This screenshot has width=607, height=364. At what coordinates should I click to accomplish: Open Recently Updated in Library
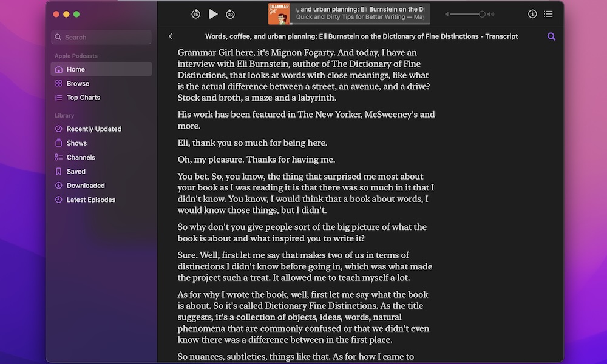101,129
